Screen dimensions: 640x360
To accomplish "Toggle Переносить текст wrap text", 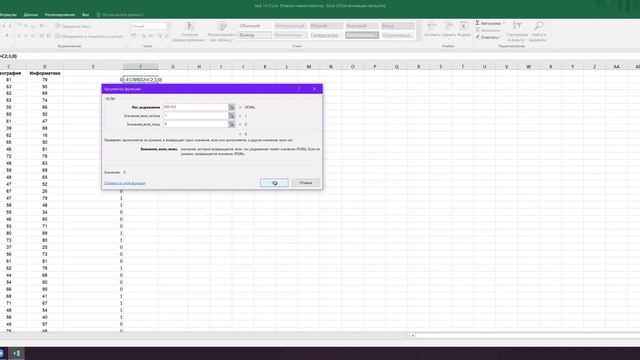I will (73, 26).
